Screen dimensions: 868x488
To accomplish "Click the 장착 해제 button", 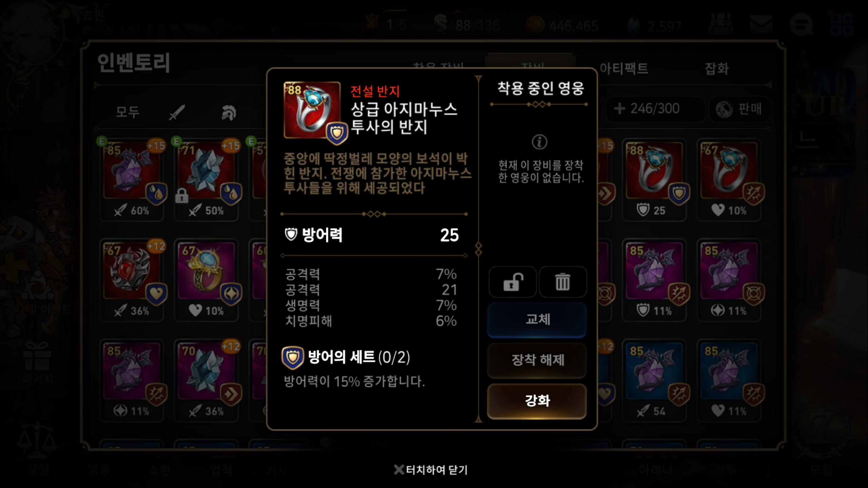I will 537,360.
